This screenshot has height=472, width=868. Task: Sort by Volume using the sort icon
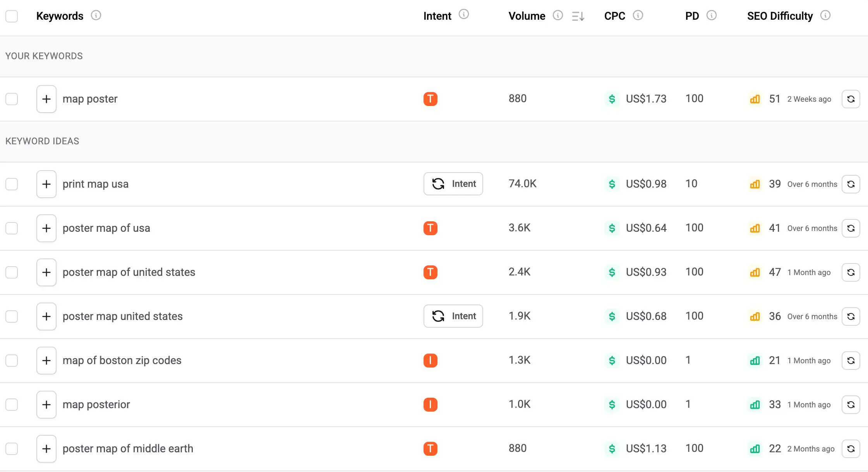click(x=578, y=16)
